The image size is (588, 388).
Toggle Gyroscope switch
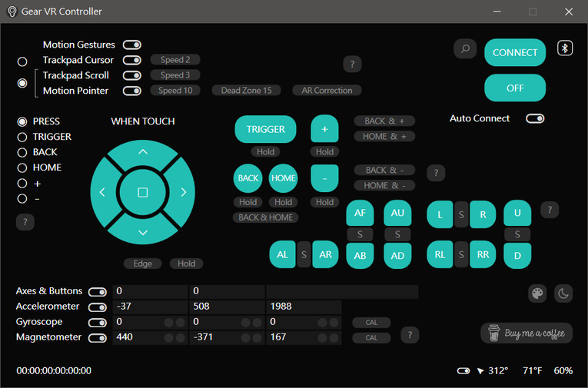pos(98,323)
